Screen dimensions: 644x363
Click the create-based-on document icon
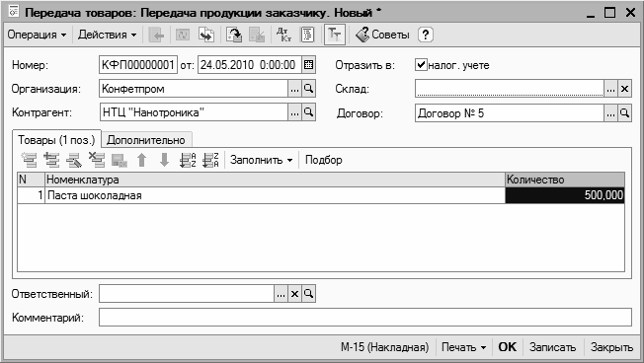[x=206, y=35]
